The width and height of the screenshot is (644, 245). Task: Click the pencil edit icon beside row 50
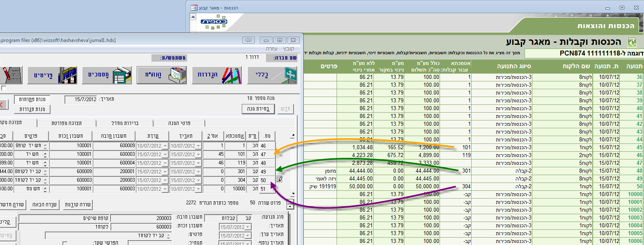280,179
